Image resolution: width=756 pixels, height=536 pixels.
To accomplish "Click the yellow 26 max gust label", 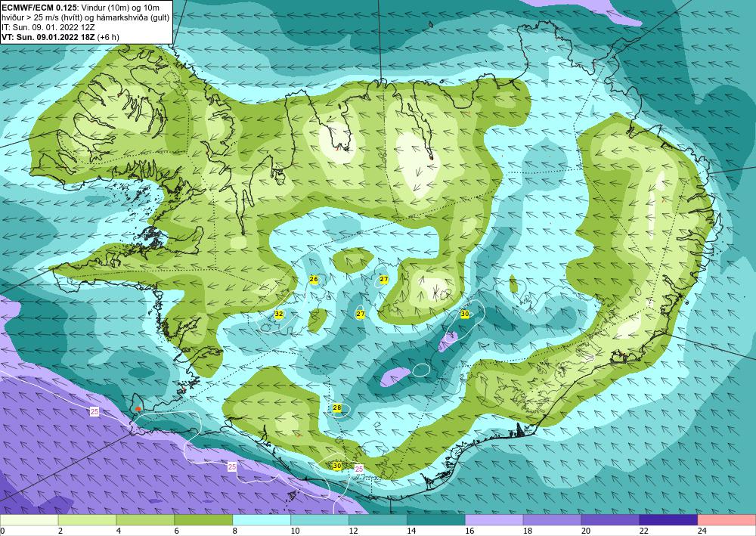I will pos(314,280).
